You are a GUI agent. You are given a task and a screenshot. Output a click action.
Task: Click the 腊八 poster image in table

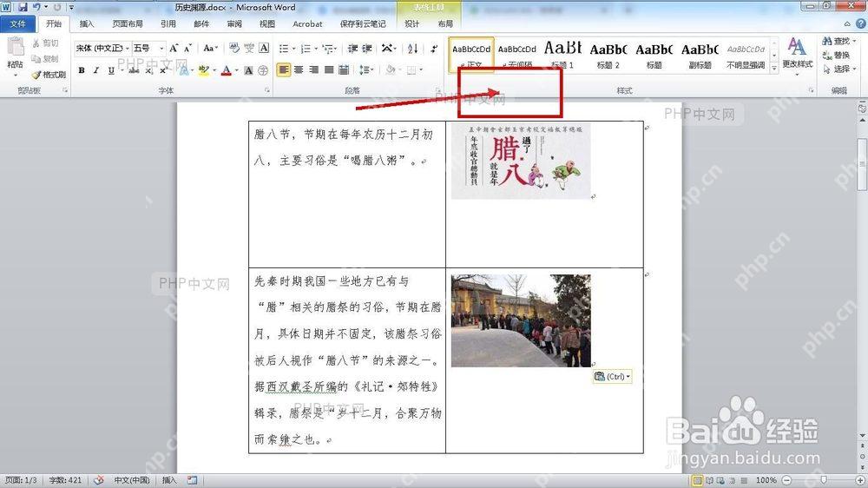coord(521,162)
